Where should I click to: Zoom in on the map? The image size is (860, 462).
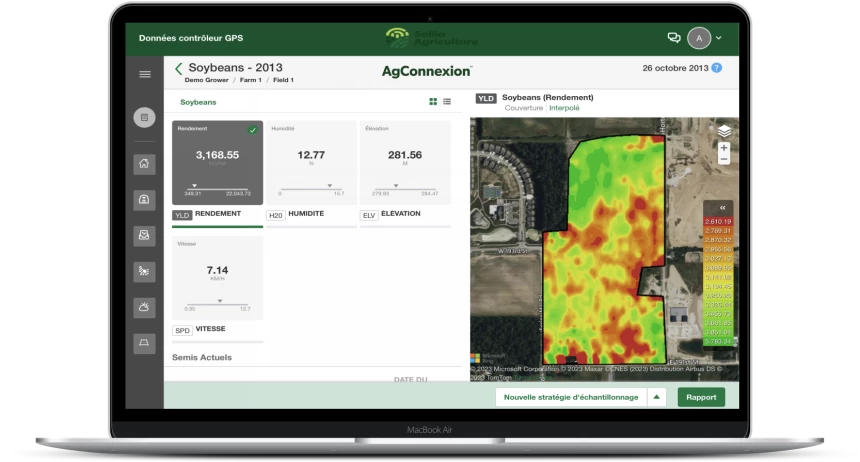point(724,148)
